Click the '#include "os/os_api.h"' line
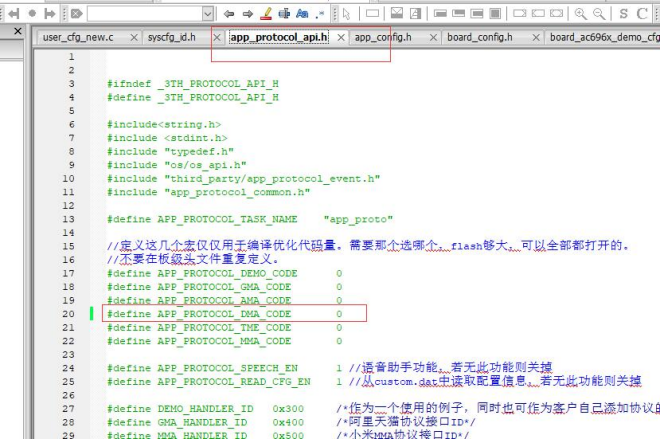The width and height of the screenshot is (660, 439). (177, 165)
